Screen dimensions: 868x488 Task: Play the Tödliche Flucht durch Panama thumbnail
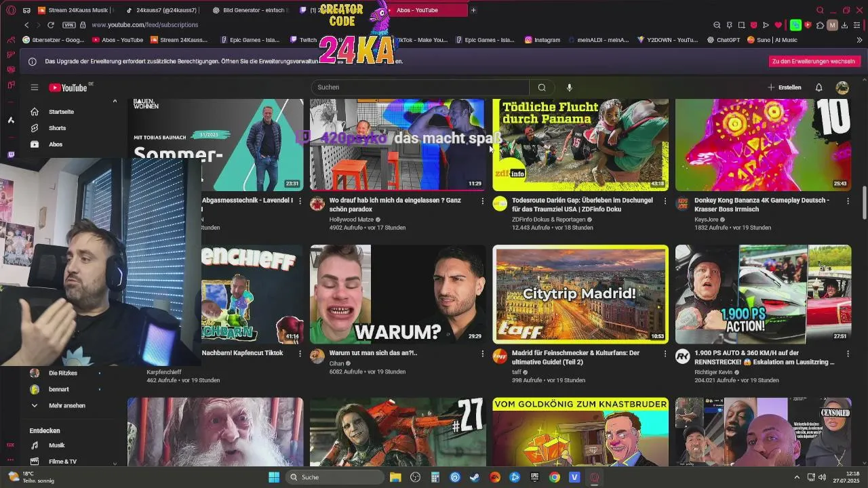(x=580, y=144)
